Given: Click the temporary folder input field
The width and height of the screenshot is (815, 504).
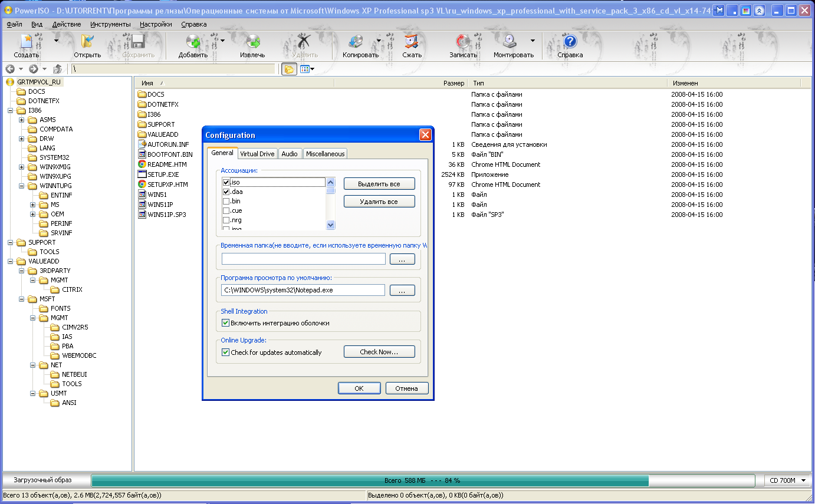Looking at the screenshot, I should tap(303, 259).
